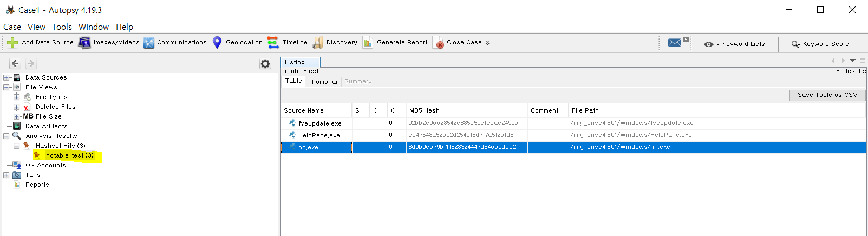
Task: Select the notable-test (3) tree item
Action: [69, 155]
